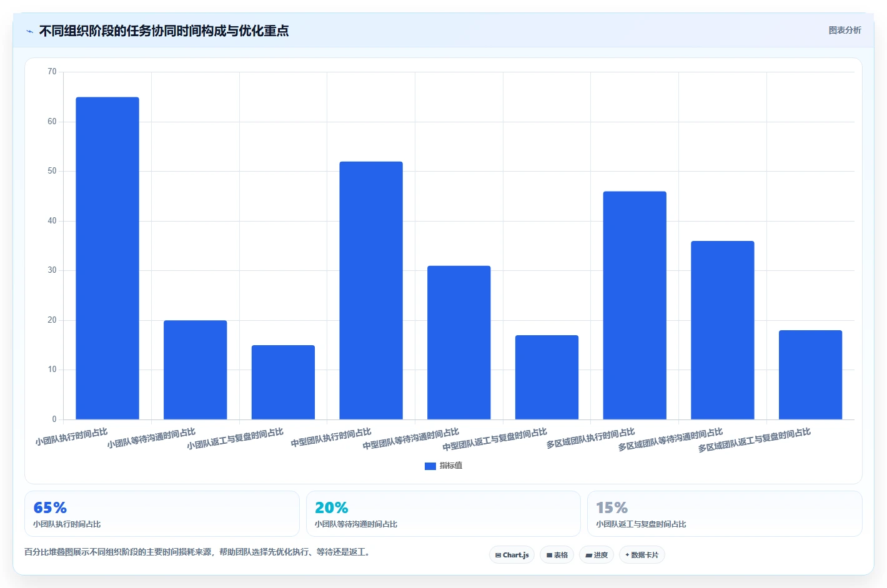Click the x-axis label 多区域团队执行时间占比
This screenshot has width=887, height=588.
pos(590,438)
